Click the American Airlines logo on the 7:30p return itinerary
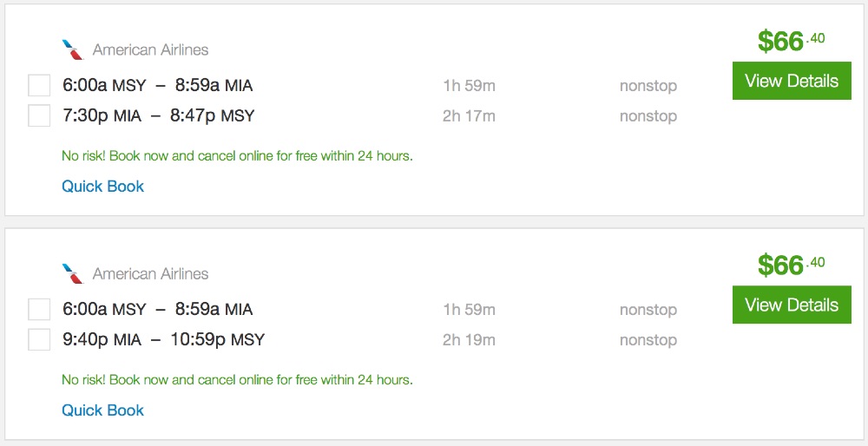Viewport: 868px width, 446px height. coord(73,49)
